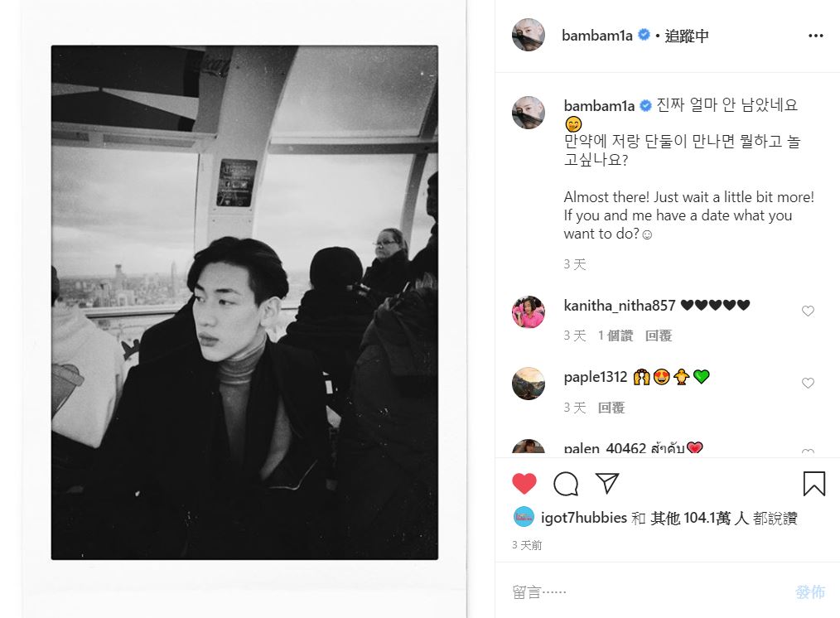This screenshot has width=840, height=618.
Task: Click the 發佈 post comment button
Action: (x=809, y=592)
